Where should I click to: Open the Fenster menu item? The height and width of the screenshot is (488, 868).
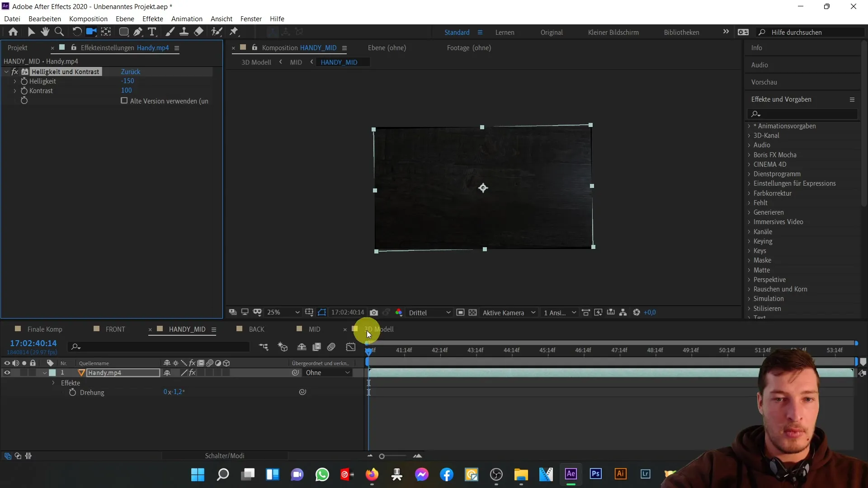point(251,19)
